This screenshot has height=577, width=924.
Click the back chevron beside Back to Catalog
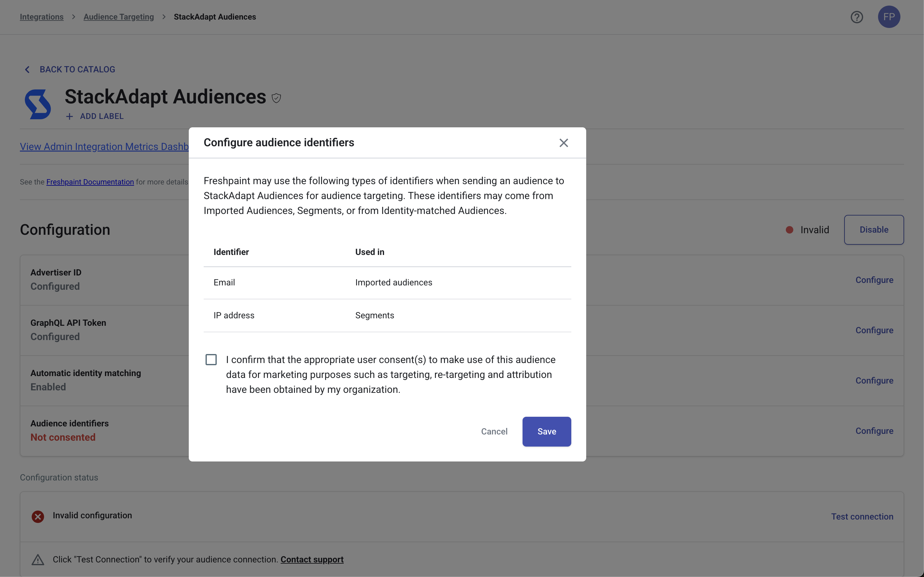(27, 70)
